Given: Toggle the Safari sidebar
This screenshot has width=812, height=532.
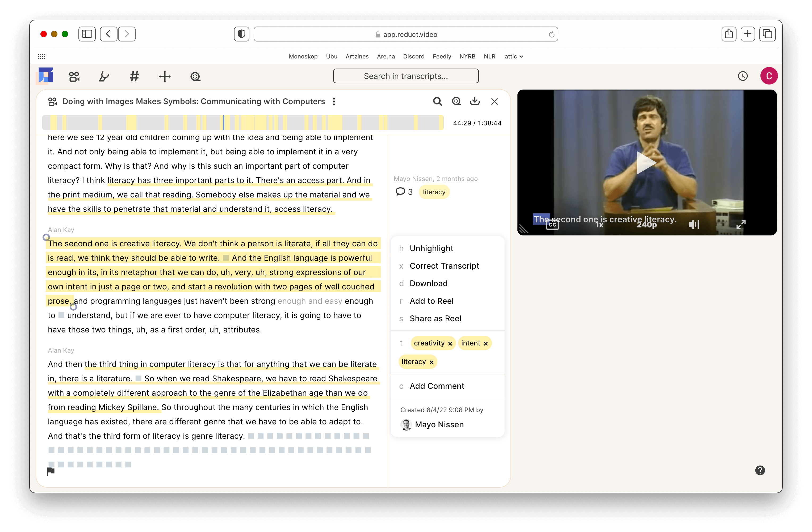Looking at the screenshot, I should point(87,34).
